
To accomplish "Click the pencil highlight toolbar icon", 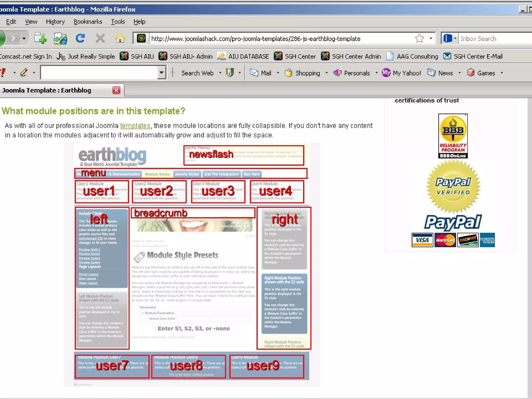I will (x=24, y=72).
